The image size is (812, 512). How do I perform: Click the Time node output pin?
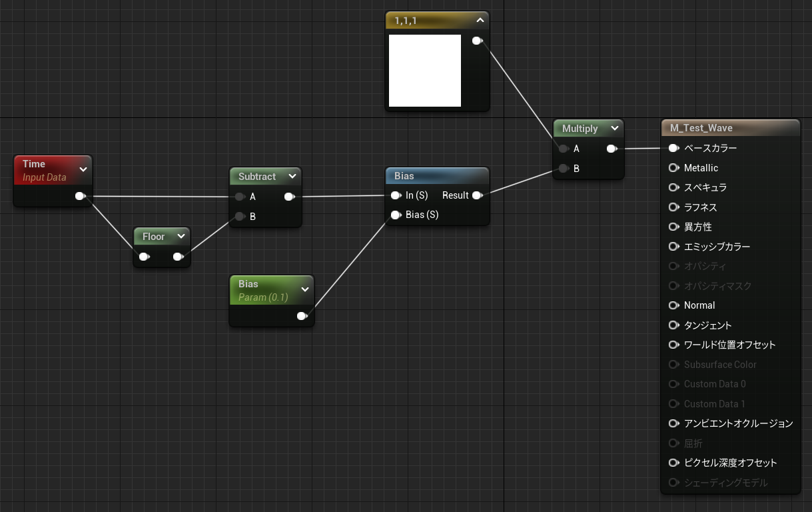[80, 196]
